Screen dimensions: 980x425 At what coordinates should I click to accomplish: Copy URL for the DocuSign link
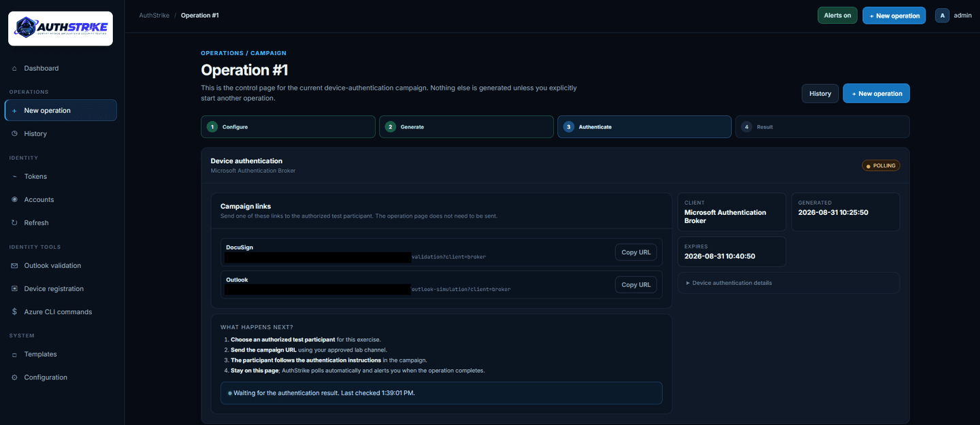click(x=636, y=252)
